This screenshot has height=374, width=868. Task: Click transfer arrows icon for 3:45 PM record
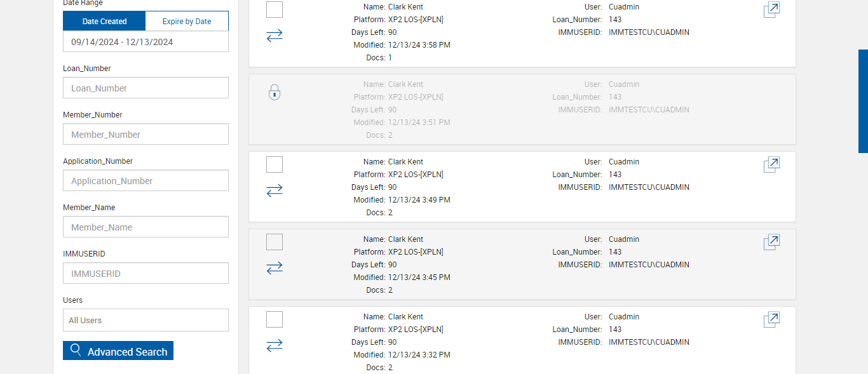[x=275, y=268]
